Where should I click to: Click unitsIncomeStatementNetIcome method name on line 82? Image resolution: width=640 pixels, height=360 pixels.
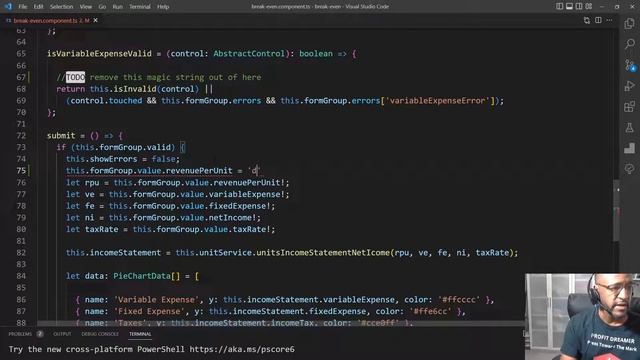(x=323, y=253)
